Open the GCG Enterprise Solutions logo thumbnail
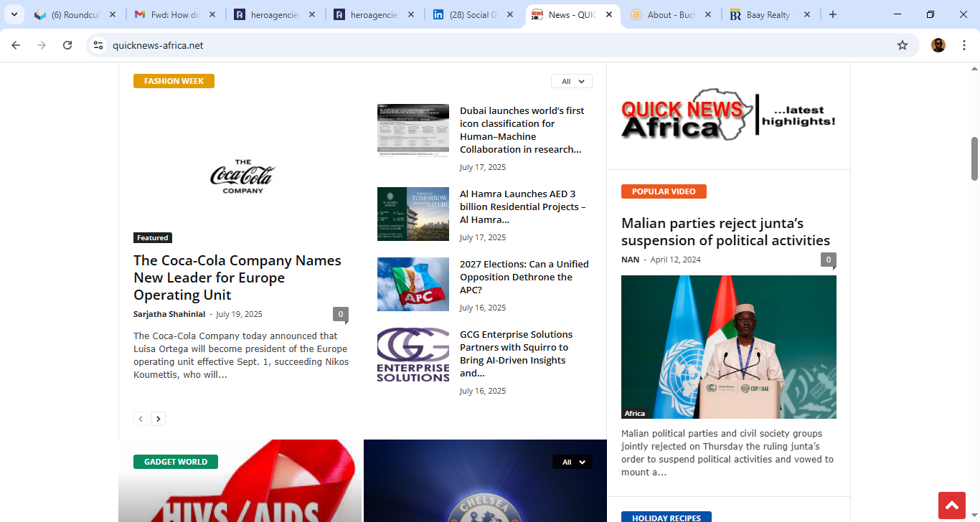Screen dimensions: 980x522 tap(413, 354)
